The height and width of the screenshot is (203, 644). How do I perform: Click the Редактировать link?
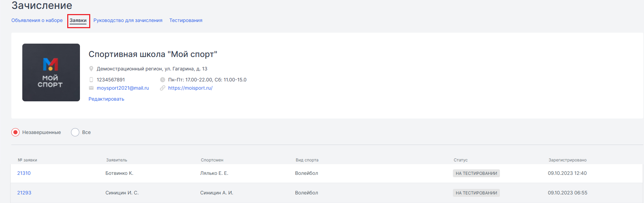coord(106,99)
